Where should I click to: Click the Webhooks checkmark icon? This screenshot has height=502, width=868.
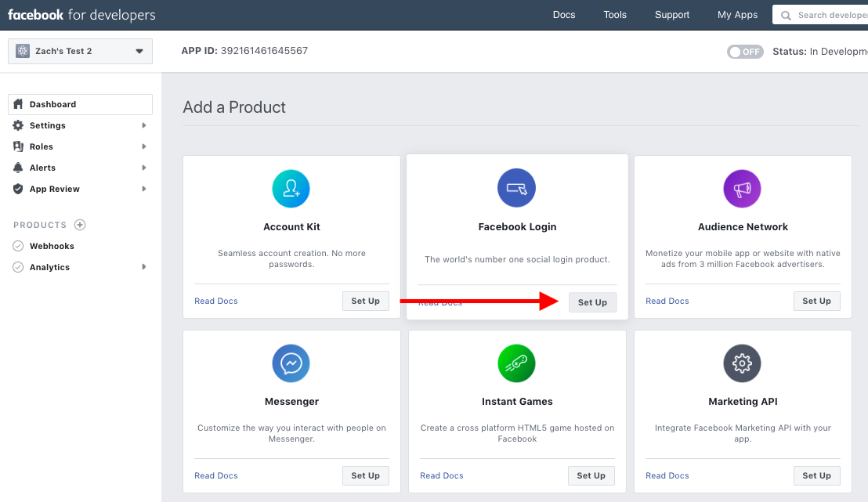18,246
